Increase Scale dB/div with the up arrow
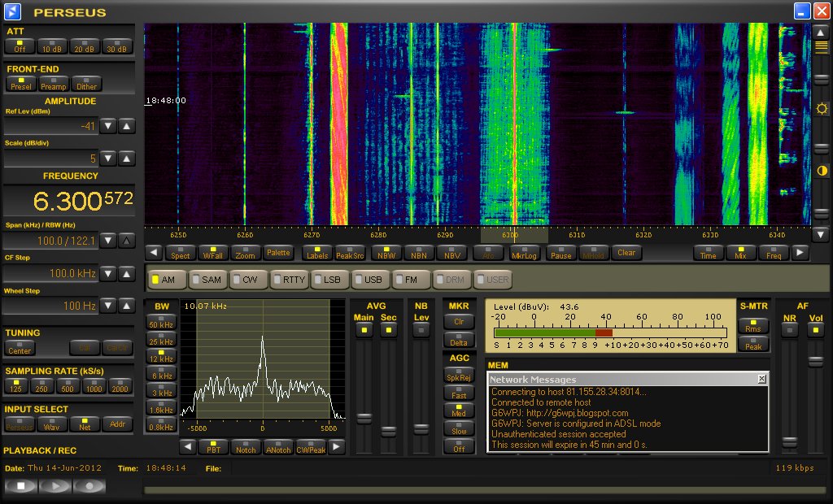This screenshot has height=504, width=833. coord(127,159)
